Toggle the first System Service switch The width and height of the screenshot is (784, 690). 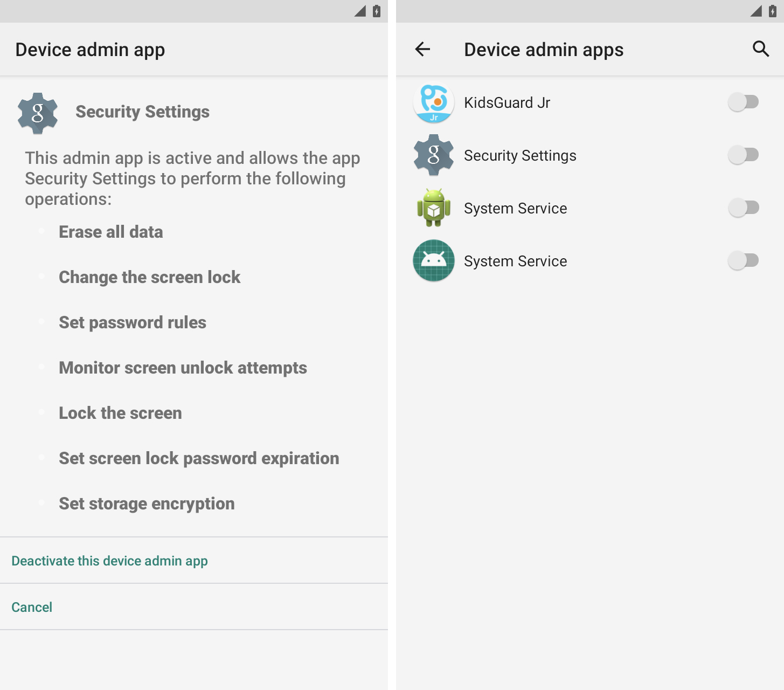[743, 207]
